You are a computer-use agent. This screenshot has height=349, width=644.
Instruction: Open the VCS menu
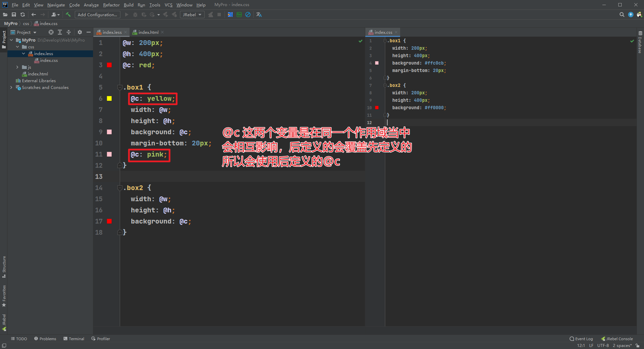pos(168,5)
